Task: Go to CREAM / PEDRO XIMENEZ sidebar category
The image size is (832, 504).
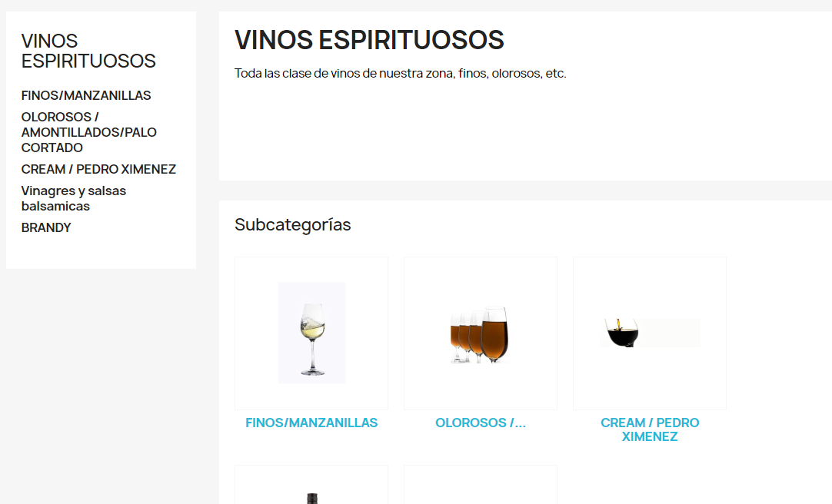Action: [x=98, y=169]
